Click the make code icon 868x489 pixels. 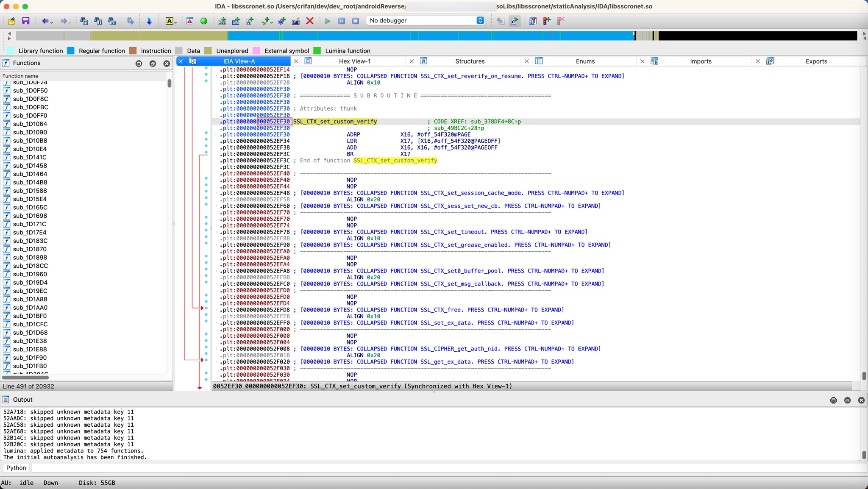coord(222,21)
